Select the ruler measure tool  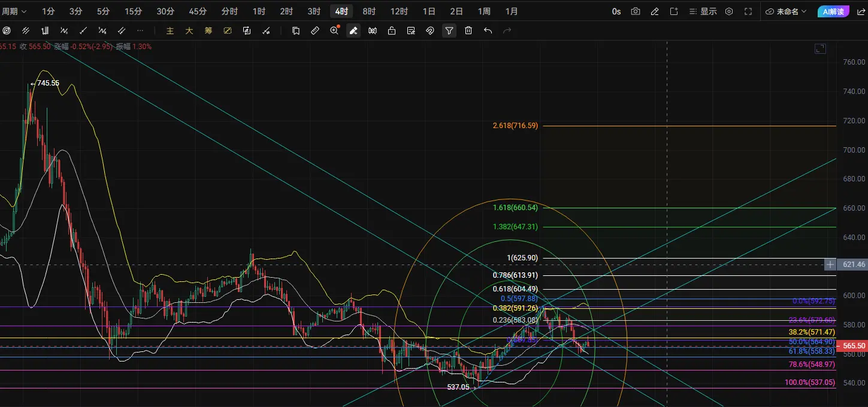click(x=315, y=31)
